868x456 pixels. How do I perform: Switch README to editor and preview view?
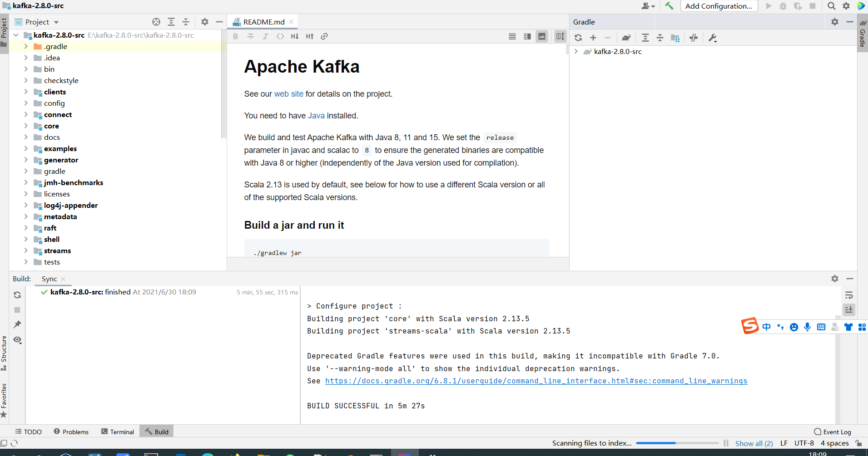click(x=527, y=36)
